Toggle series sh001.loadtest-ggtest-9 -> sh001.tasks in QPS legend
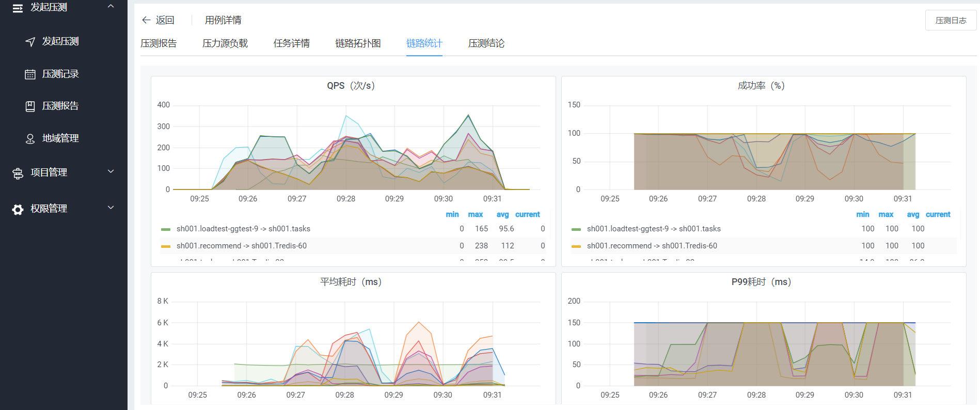980x410 pixels. point(243,229)
